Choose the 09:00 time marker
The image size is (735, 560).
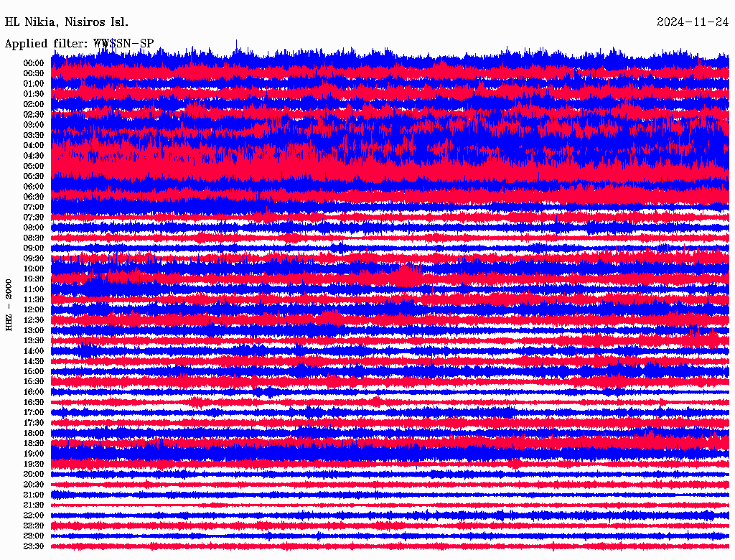click(34, 248)
